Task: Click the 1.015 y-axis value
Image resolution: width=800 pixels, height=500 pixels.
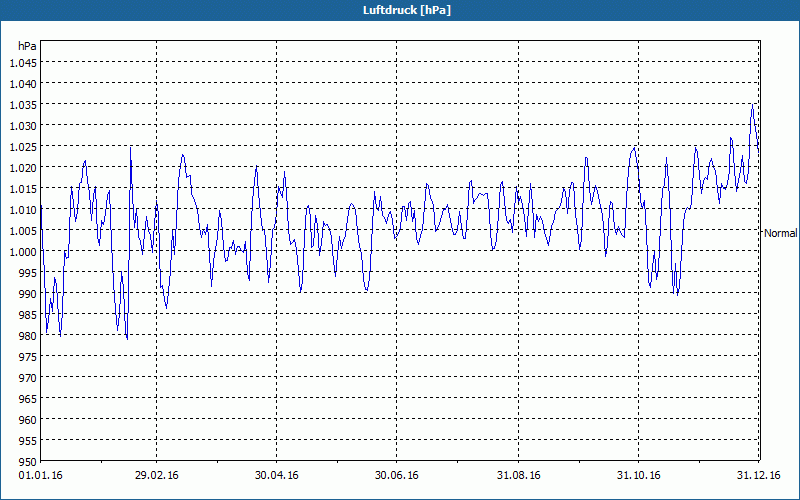Action: coord(23,189)
